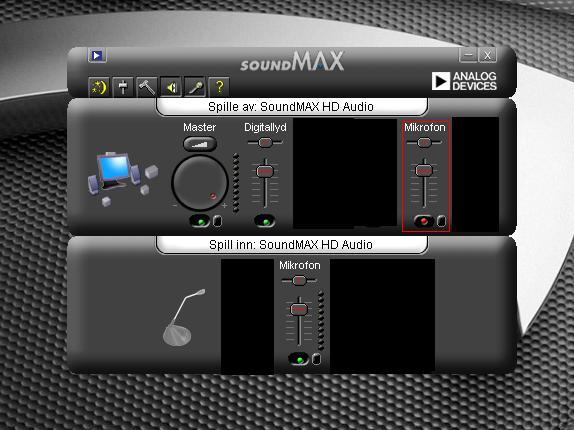Toggle the Digitallyd mute green light

(265, 221)
